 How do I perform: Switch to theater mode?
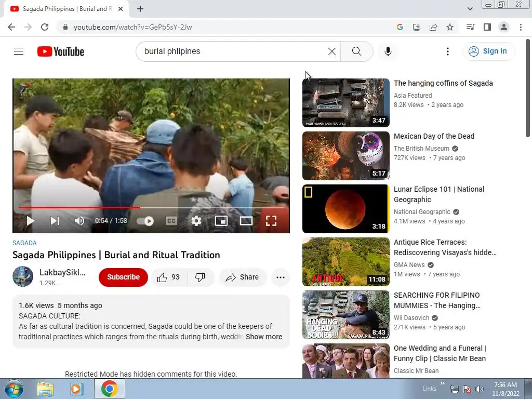246,221
